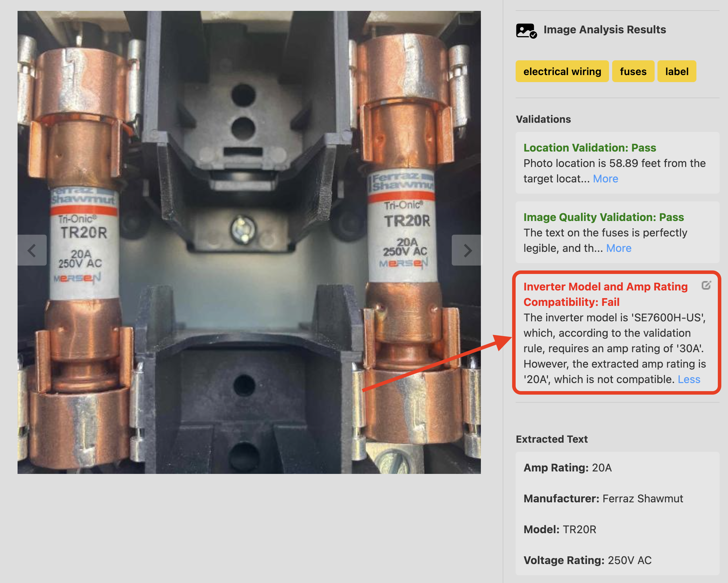
Task: Select the electrical wiring tag
Action: click(x=562, y=71)
